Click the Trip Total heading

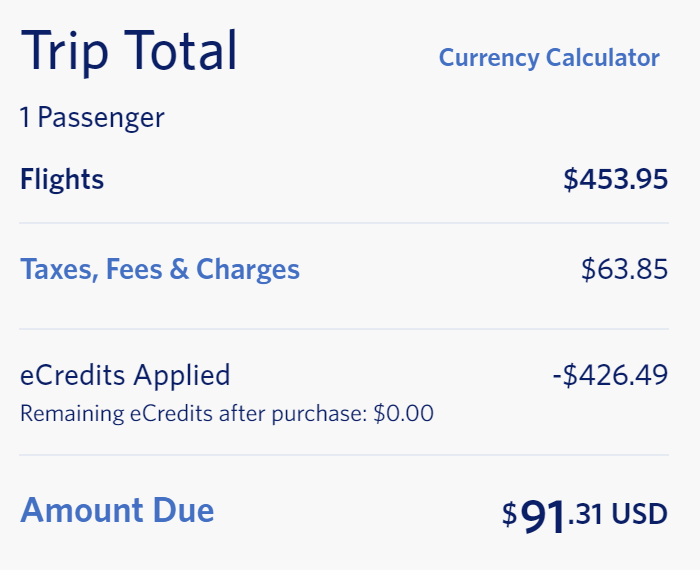tap(129, 51)
